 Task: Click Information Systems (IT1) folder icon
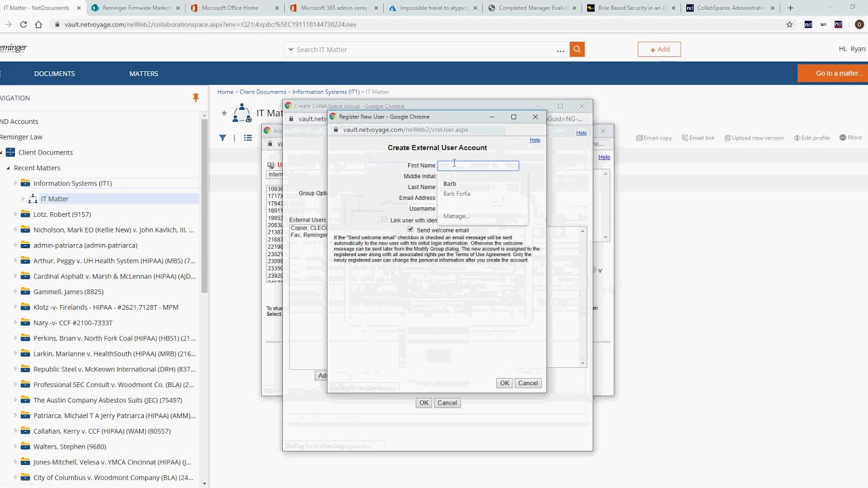[25, 183]
